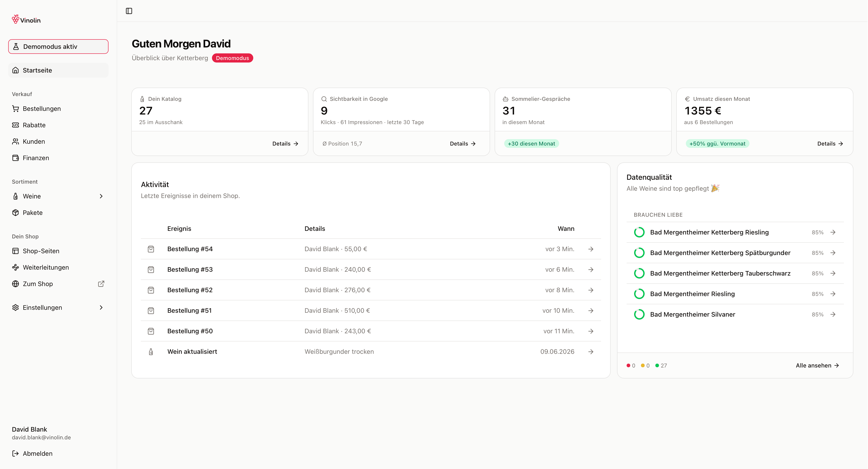The image size is (868, 469).
Task: Open arrow for Bestellung #50 row
Action: tap(591, 331)
